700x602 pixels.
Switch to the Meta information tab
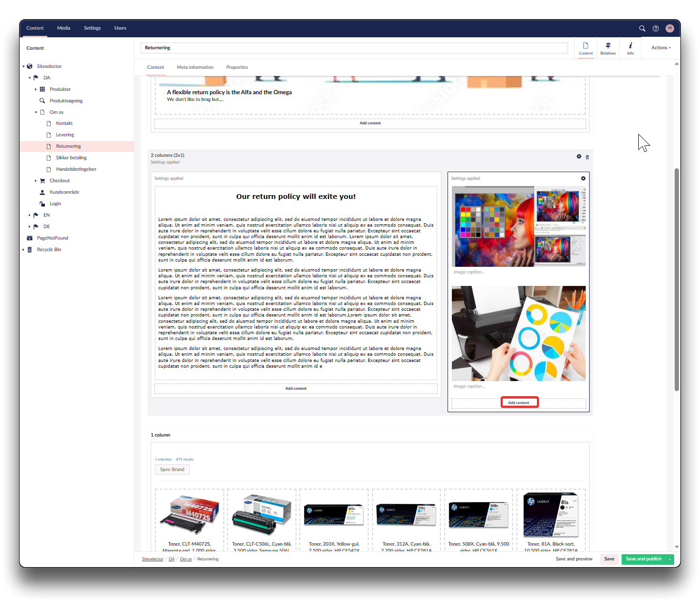[195, 67]
